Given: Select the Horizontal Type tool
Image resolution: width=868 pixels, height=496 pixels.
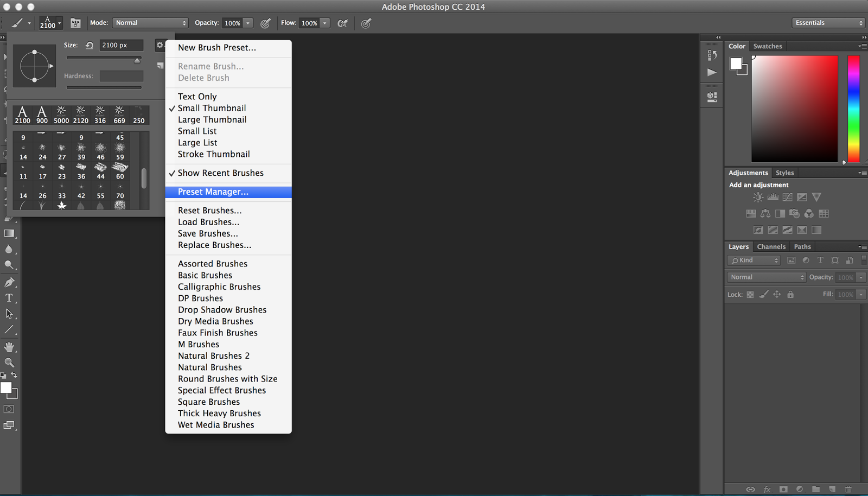Looking at the screenshot, I should coord(9,298).
